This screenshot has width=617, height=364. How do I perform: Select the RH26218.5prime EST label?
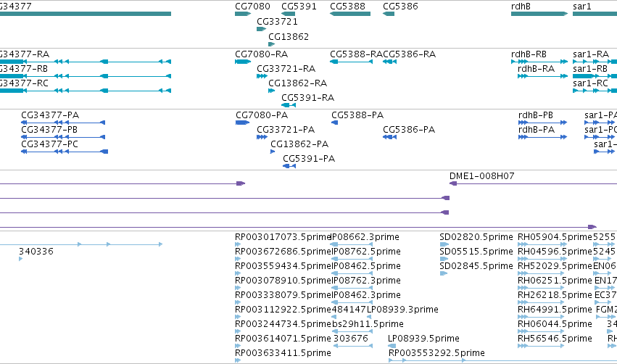(555, 296)
